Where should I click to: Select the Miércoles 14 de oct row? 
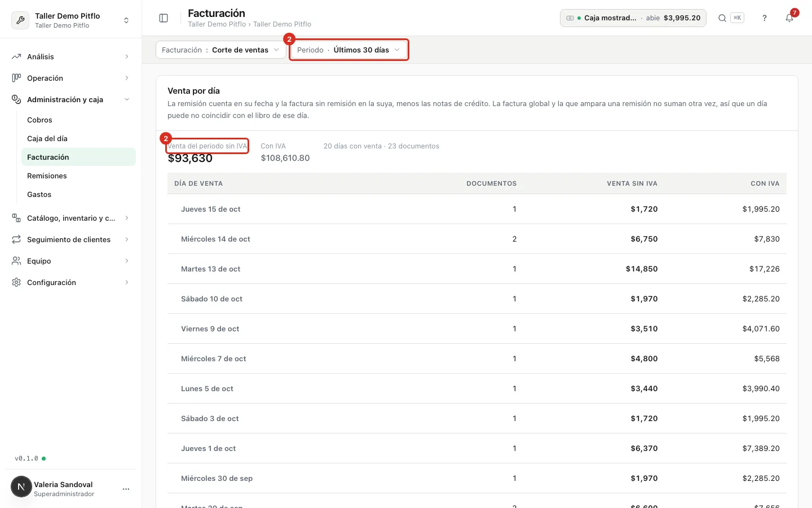477,239
